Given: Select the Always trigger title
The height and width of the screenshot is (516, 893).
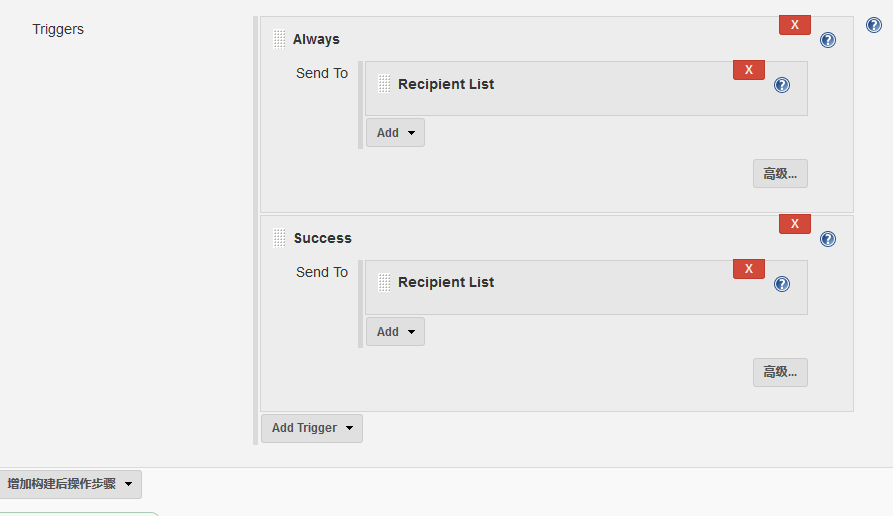Looking at the screenshot, I should (316, 39).
